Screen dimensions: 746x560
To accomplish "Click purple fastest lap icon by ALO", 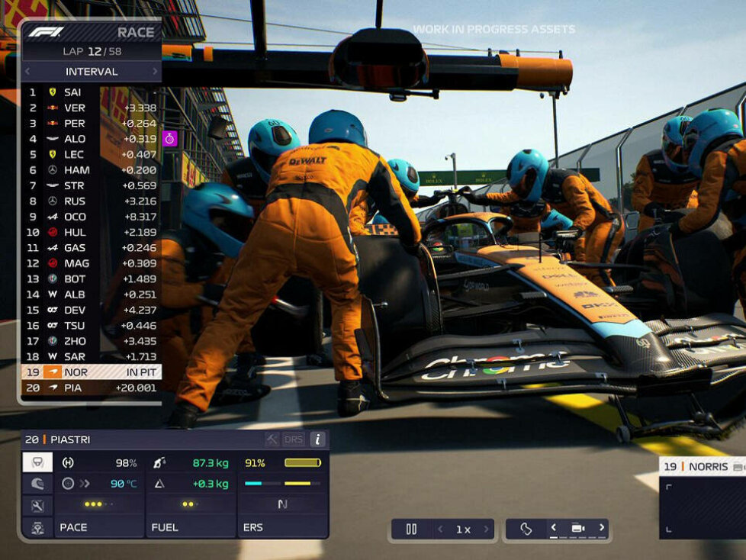I will point(170,138).
